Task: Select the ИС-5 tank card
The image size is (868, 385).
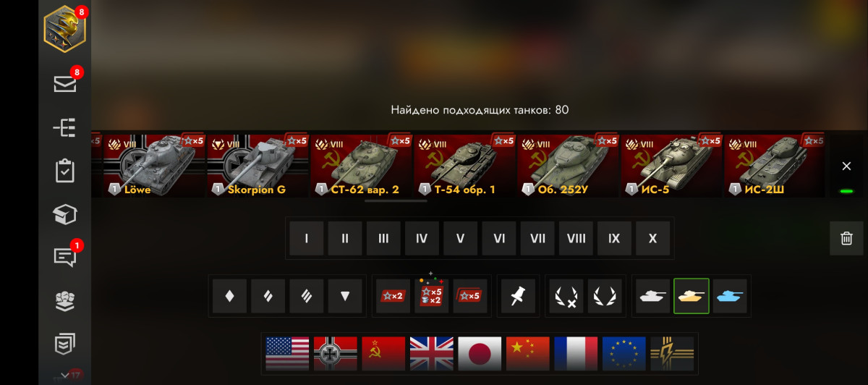Action: tap(671, 165)
